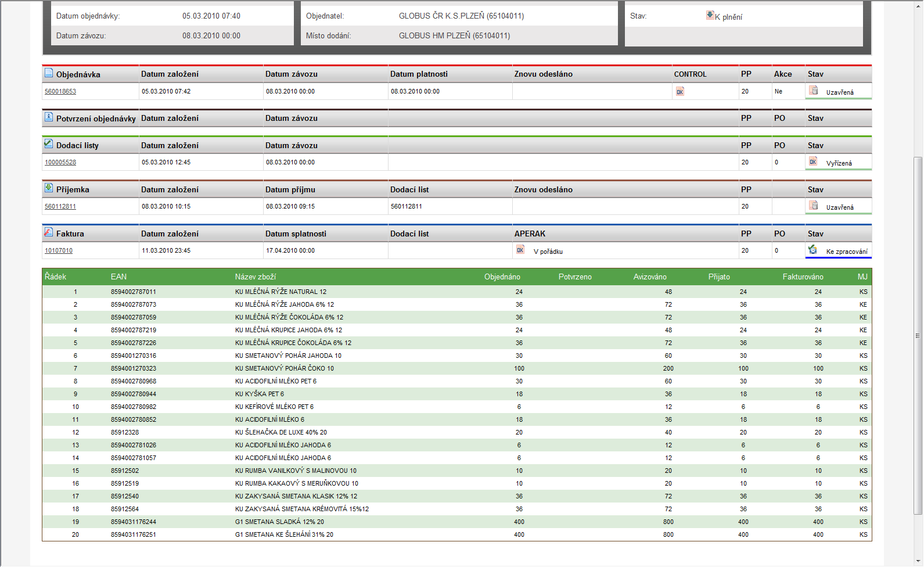Click the Uzavřená status text in Objednávka row
The image size is (924, 567).
[x=840, y=92]
